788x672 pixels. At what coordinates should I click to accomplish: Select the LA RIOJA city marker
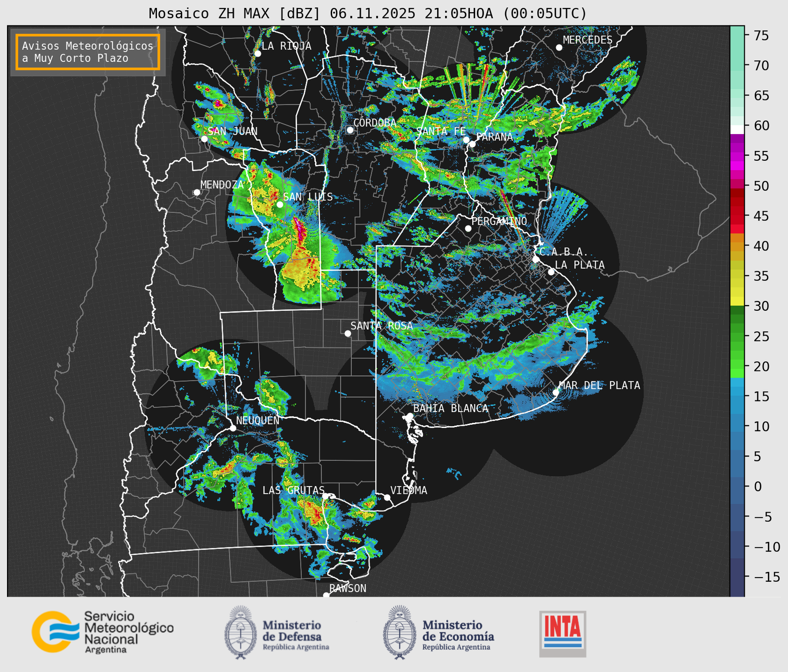[258, 54]
